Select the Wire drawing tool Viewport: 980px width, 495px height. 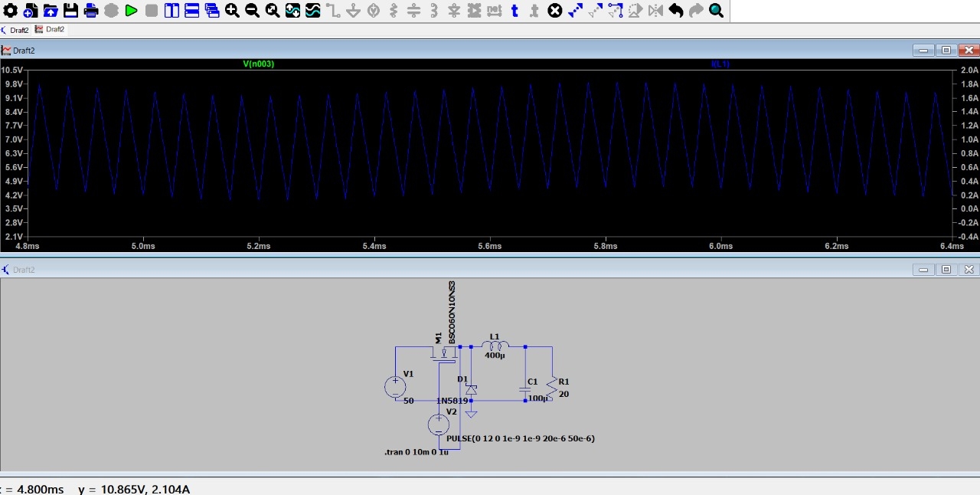(333, 11)
